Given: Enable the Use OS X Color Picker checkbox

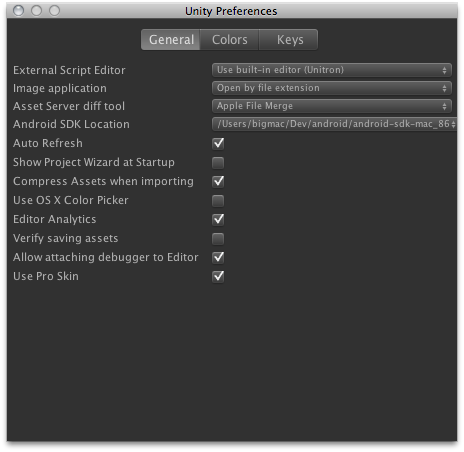Looking at the screenshot, I should (x=218, y=201).
